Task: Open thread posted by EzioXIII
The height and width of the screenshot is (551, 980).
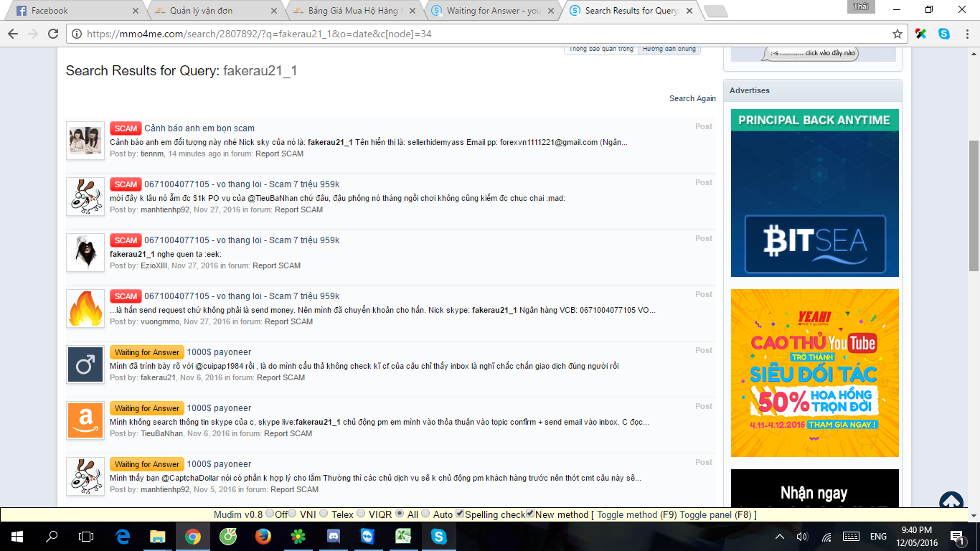Action: click(x=242, y=240)
